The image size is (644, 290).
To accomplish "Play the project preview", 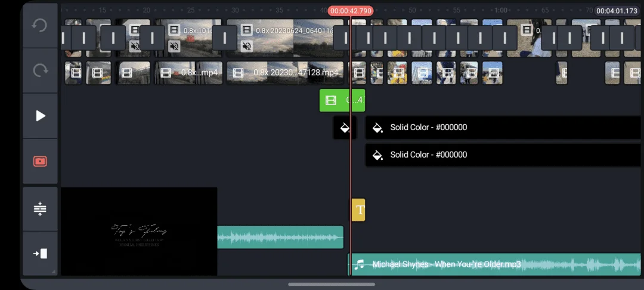I will (x=40, y=116).
